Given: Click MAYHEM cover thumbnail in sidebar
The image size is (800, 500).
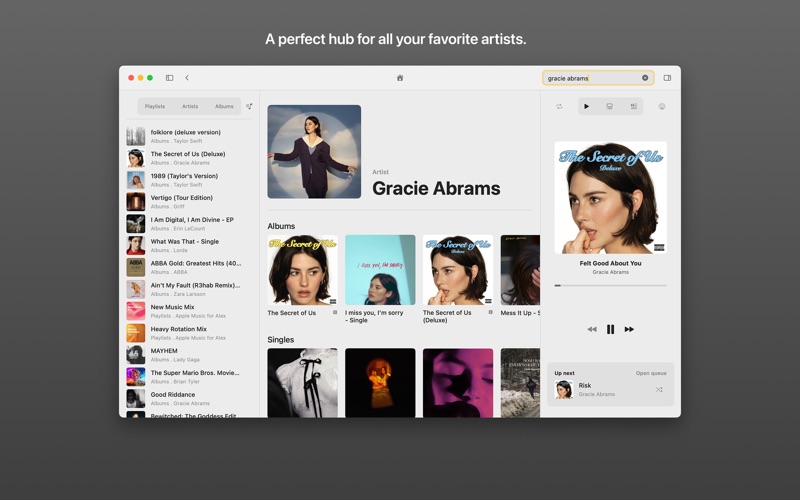Looking at the screenshot, I should [136, 355].
